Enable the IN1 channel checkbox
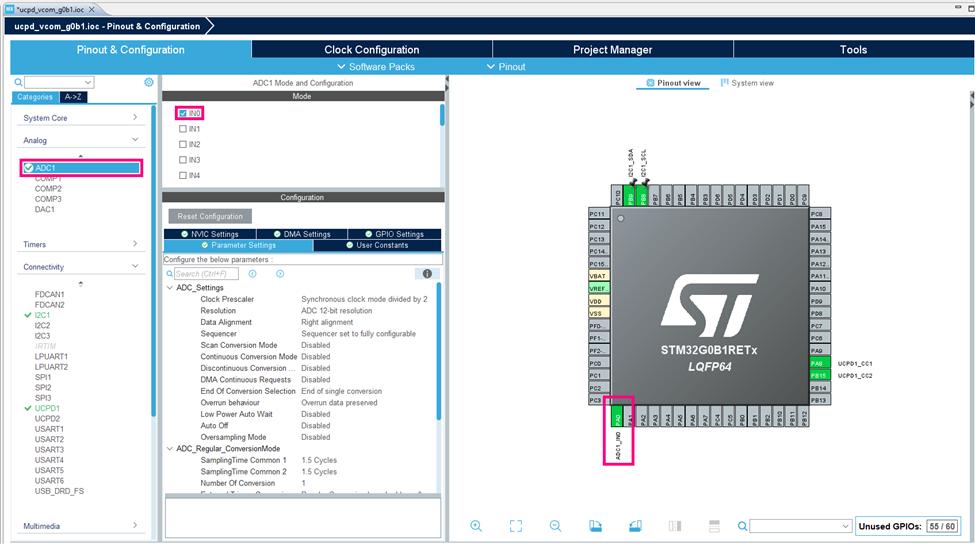Image resolution: width=975 pixels, height=545 pixels. 183,129
